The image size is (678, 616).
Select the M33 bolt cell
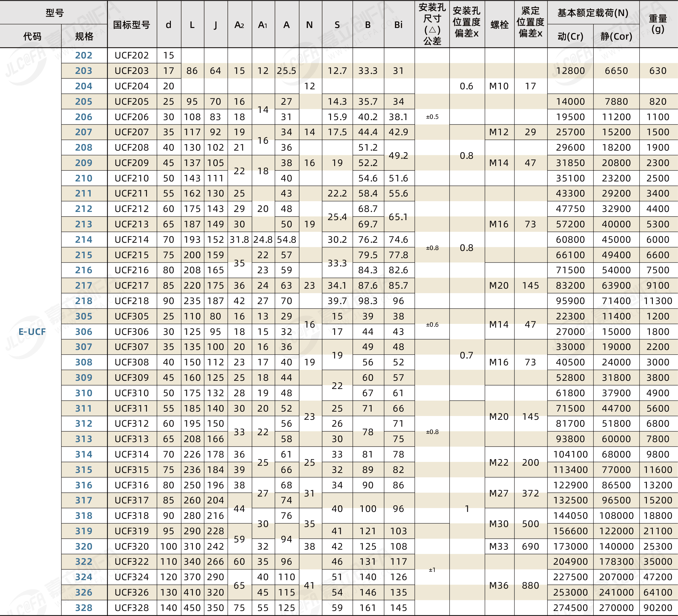(x=499, y=547)
